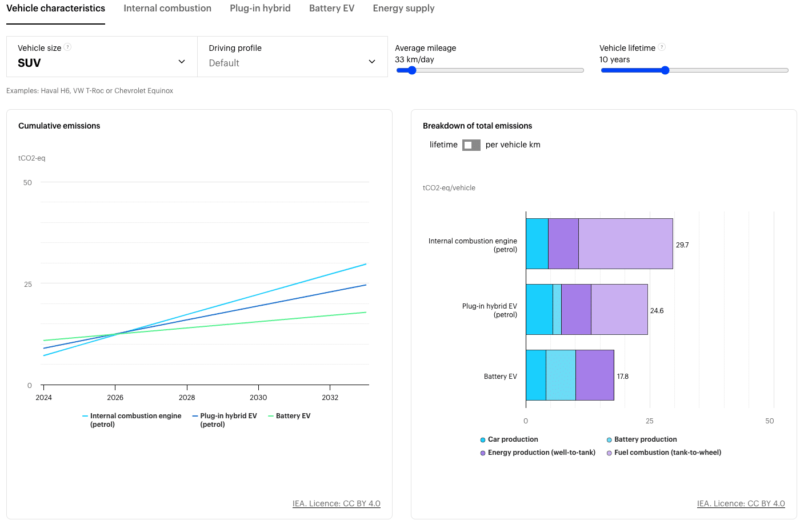Open IEA licence link under cumulative chart
This screenshot has height=532, width=804.
click(336, 503)
